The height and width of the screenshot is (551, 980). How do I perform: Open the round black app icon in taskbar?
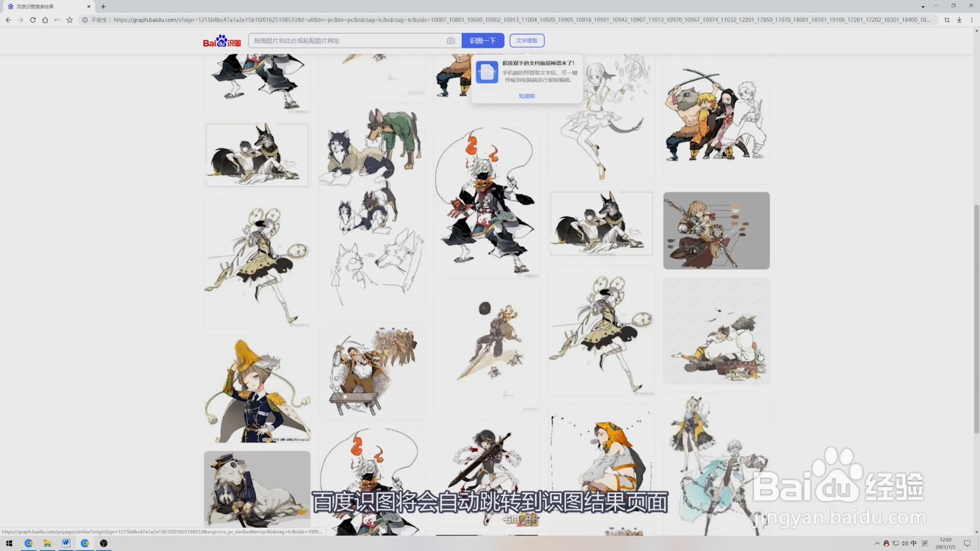(104, 543)
